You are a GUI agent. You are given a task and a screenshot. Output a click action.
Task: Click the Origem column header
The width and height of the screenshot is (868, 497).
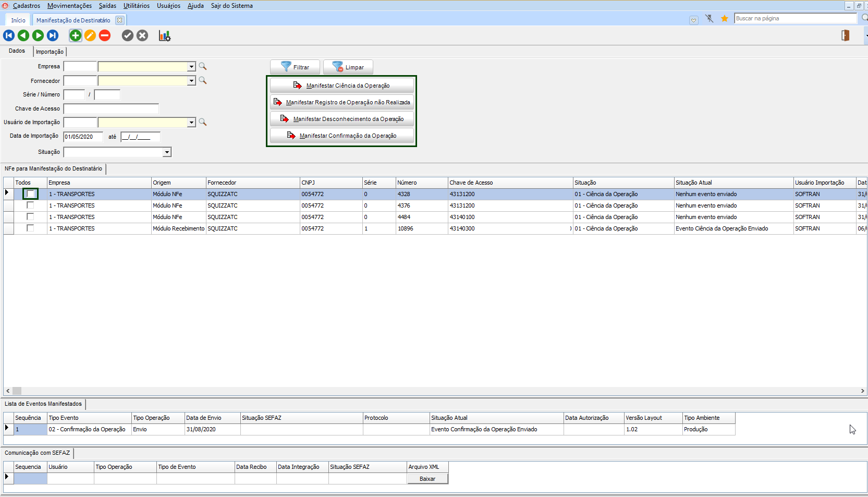[x=179, y=183]
